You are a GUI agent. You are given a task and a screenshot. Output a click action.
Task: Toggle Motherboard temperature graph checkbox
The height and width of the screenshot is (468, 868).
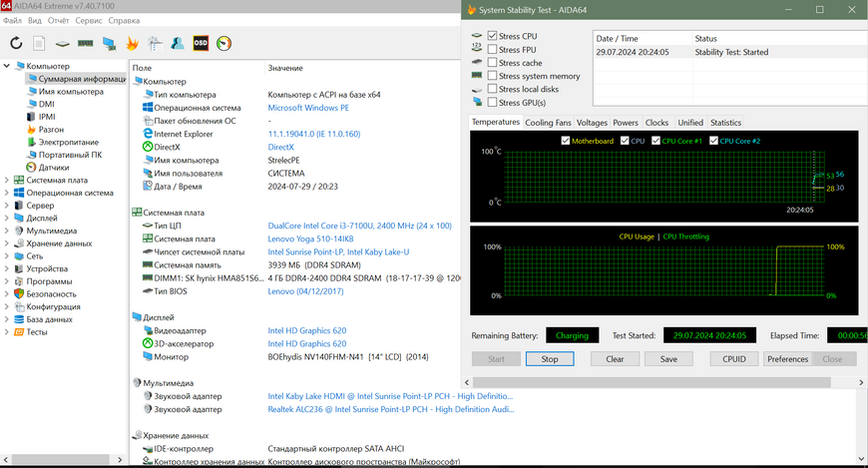point(565,141)
